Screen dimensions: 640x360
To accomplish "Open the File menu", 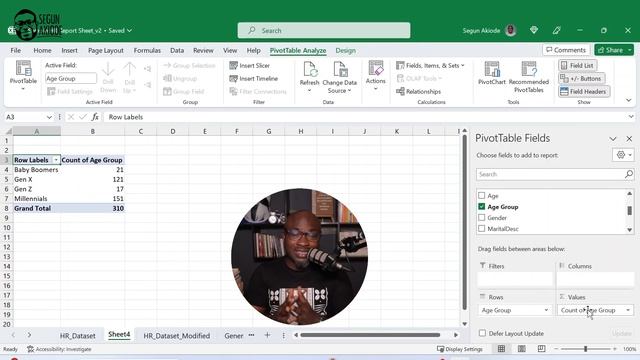I will click(16, 50).
